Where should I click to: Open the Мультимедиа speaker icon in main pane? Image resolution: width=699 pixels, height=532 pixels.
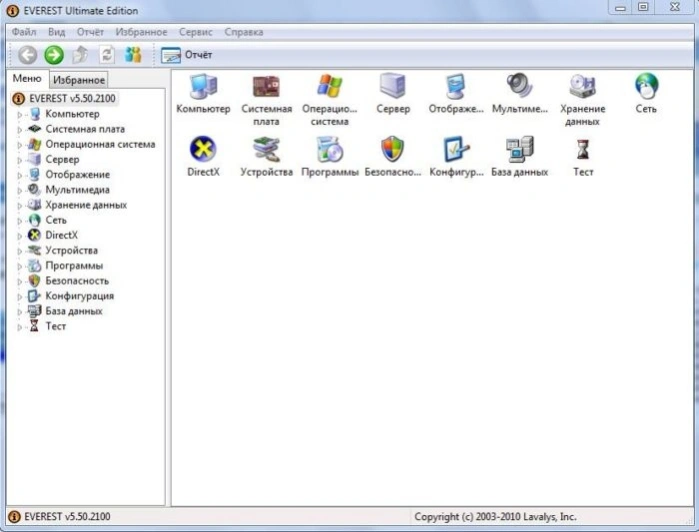click(519, 85)
